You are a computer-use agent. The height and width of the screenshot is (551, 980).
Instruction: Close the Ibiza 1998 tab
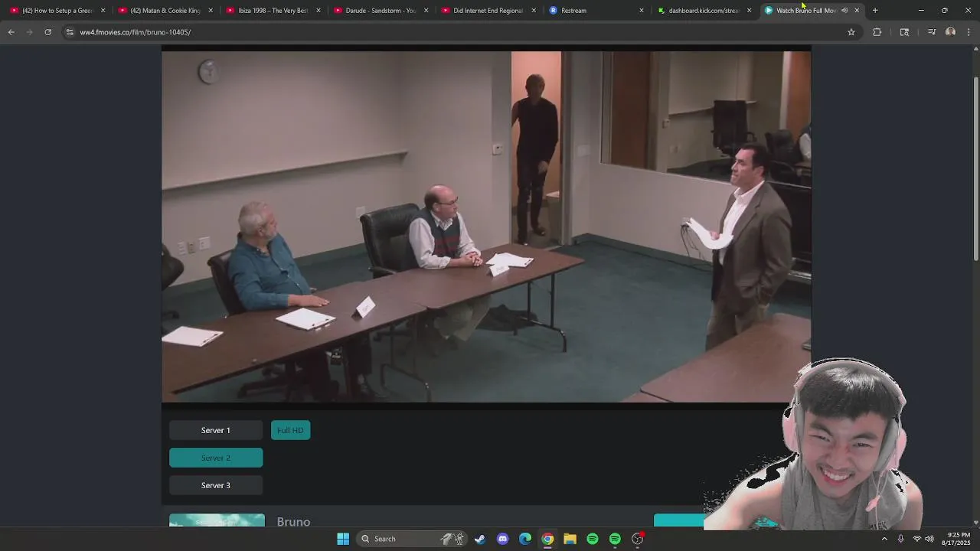pyautogui.click(x=318, y=11)
